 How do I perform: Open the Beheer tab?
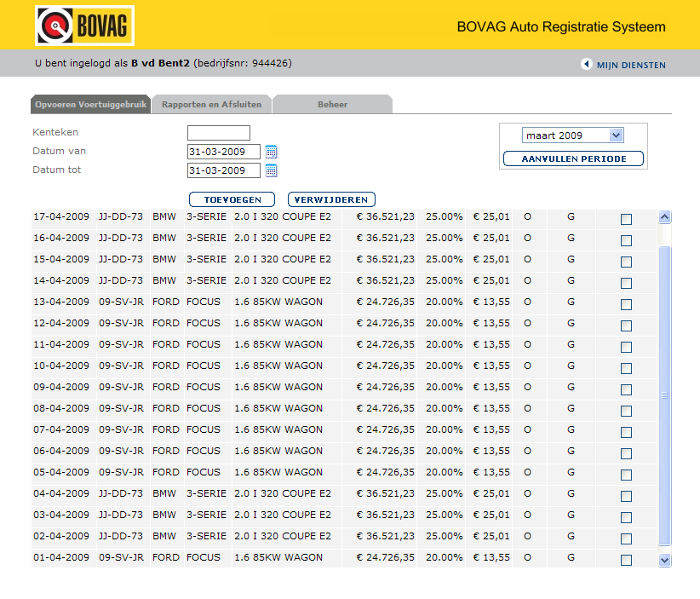(333, 105)
